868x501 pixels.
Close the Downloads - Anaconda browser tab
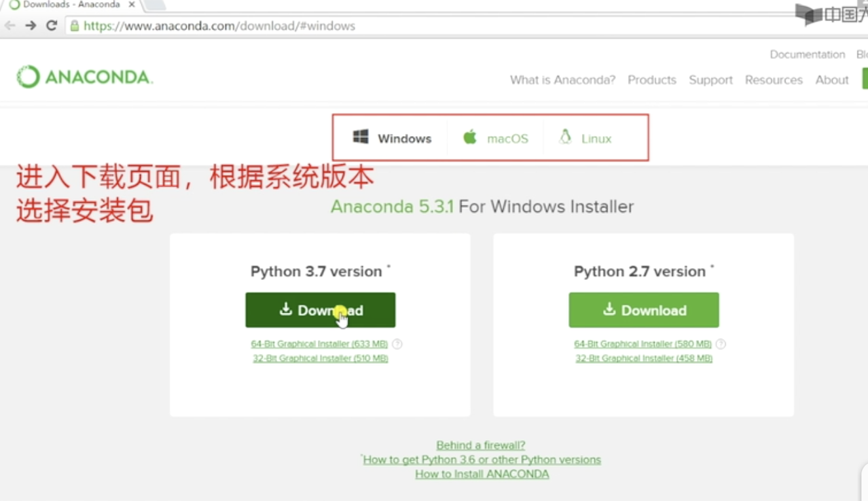click(x=132, y=5)
